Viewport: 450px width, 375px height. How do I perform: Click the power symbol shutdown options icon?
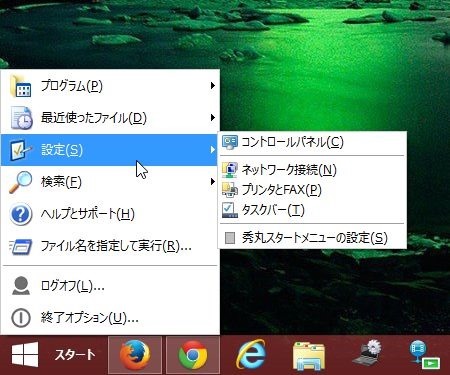pyautogui.click(x=21, y=318)
